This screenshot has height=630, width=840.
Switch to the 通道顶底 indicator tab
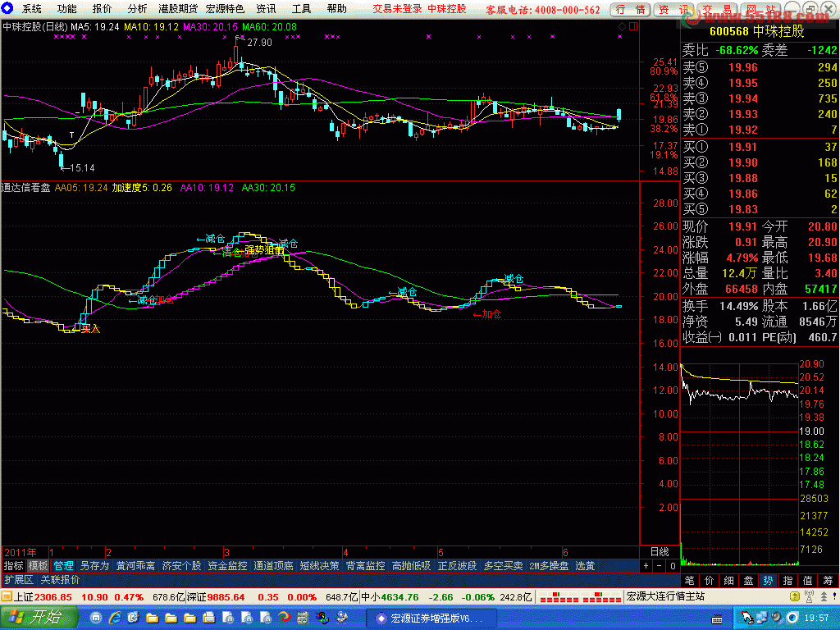274,566
